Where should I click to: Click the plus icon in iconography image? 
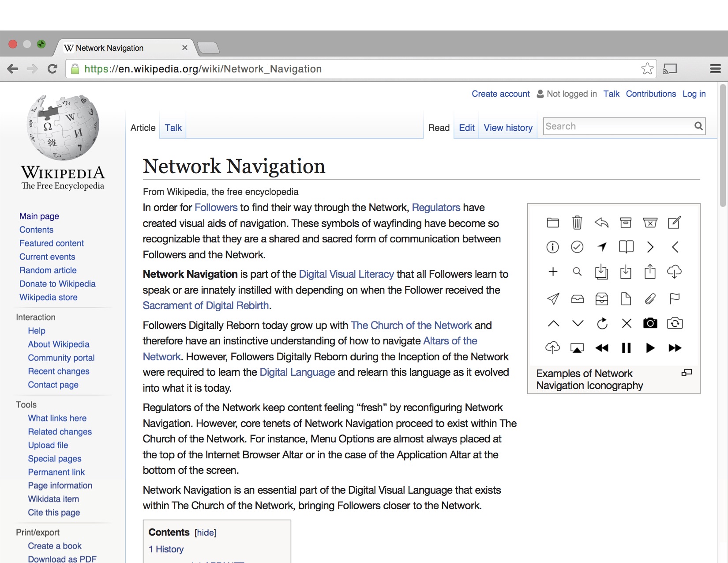tap(553, 272)
